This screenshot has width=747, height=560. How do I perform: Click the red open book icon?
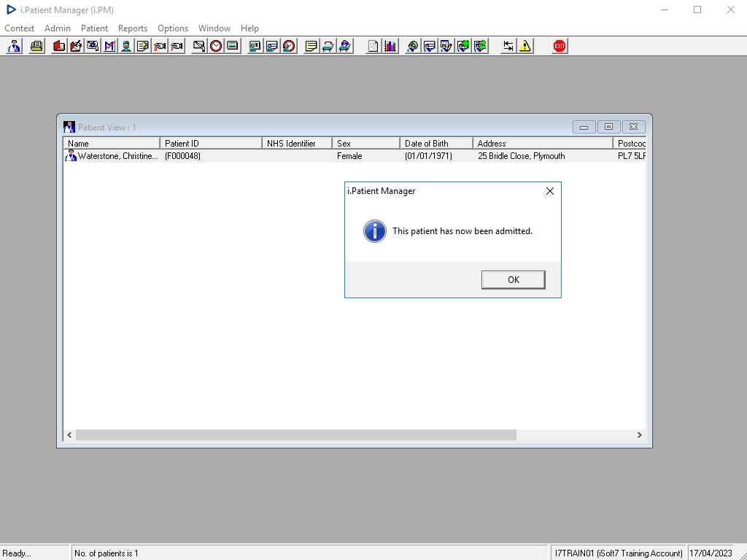point(58,46)
